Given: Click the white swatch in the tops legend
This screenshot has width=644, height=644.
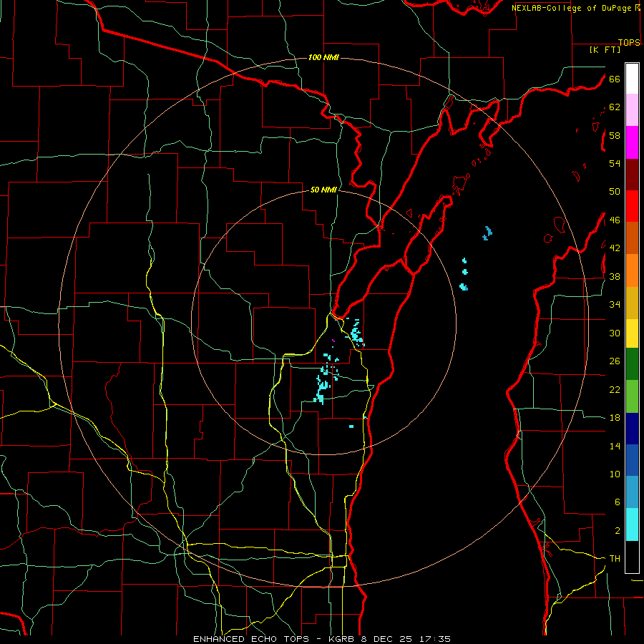Looking at the screenshot, I should pos(632,79).
